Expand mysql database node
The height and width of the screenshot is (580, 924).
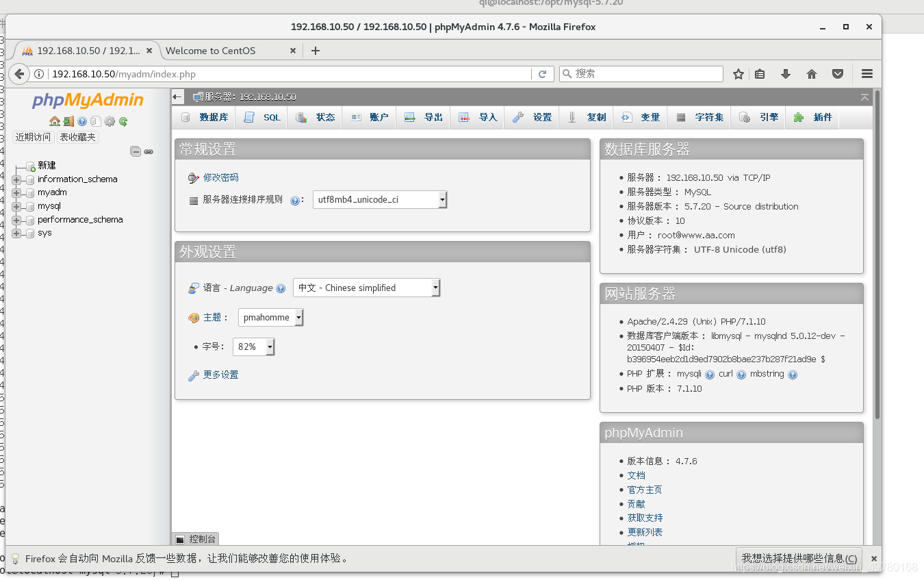click(x=16, y=206)
